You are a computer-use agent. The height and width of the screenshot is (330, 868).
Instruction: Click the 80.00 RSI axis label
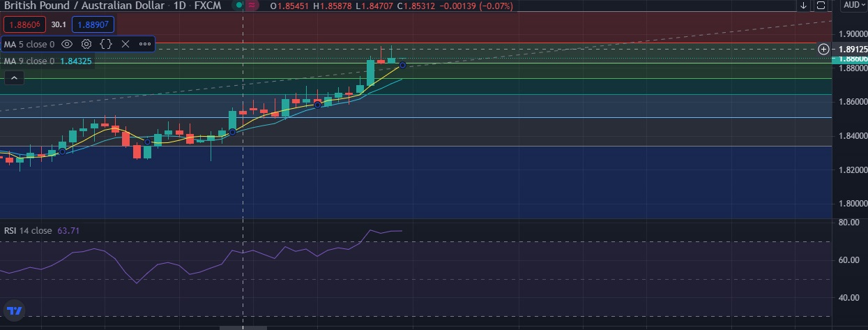click(x=848, y=223)
